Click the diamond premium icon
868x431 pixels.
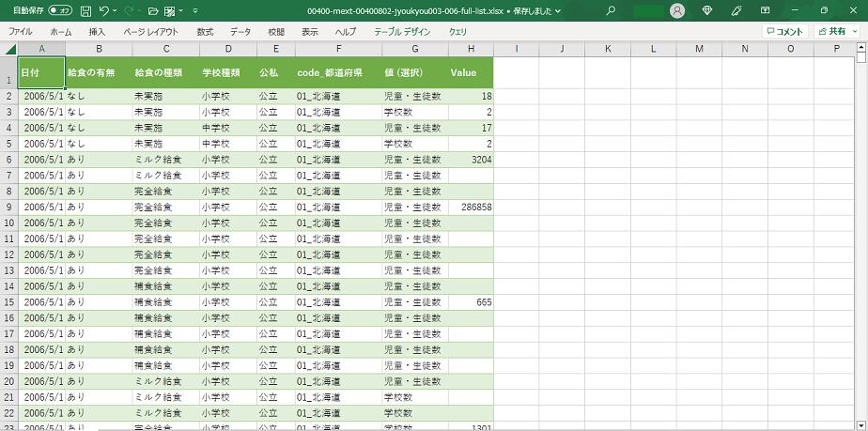[x=707, y=11]
